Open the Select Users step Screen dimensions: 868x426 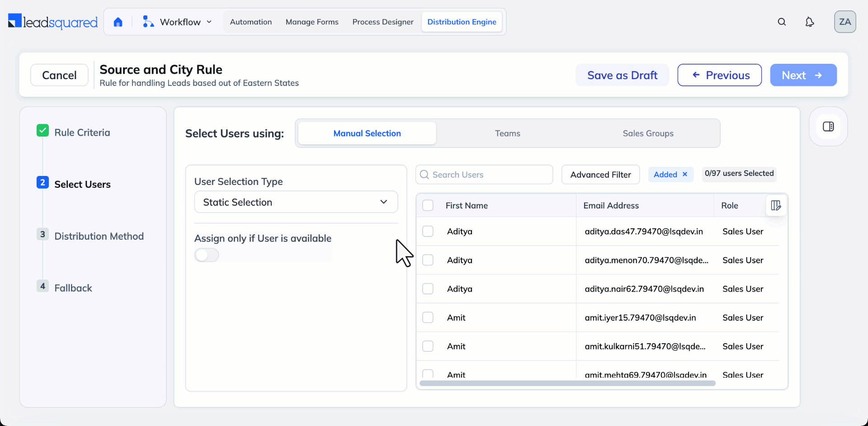pyautogui.click(x=82, y=185)
